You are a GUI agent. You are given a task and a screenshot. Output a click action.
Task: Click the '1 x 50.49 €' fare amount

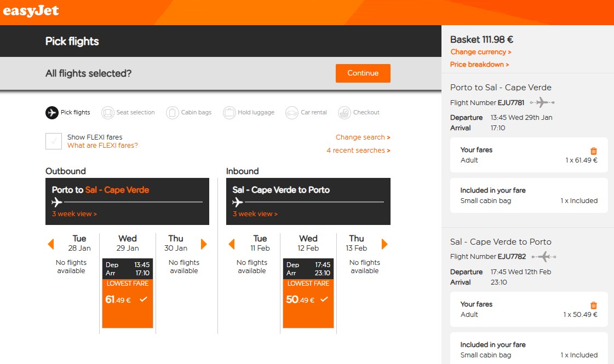tap(581, 314)
